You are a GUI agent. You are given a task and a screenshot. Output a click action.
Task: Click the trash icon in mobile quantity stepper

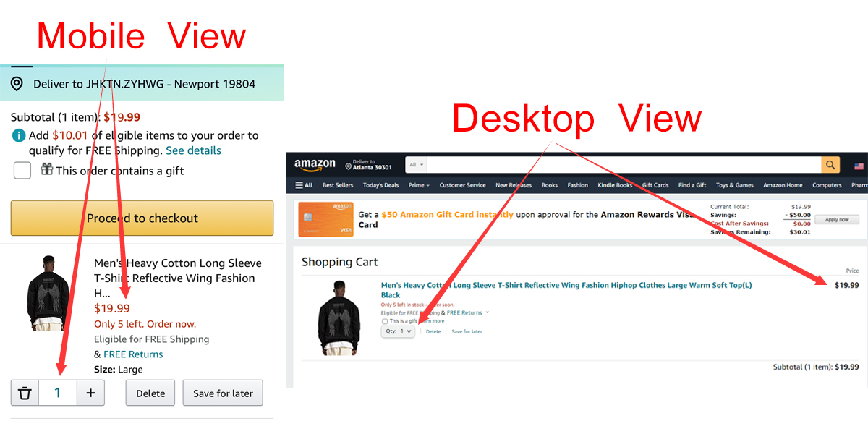tap(25, 393)
